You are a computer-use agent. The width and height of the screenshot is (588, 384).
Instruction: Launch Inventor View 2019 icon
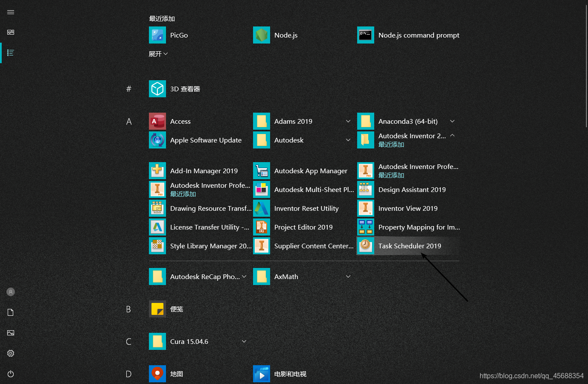point(366,208)
